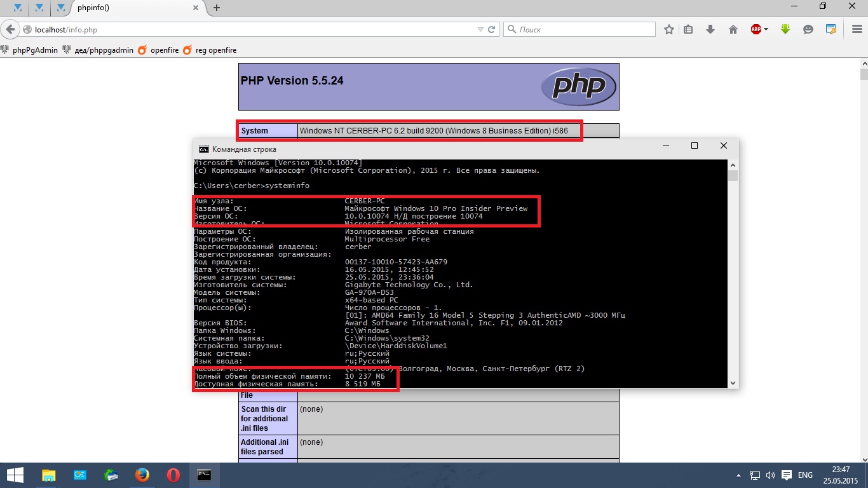Open the Action Center notifications icon
This screenshot has width=868, height=488.
[x=786, y=475]
